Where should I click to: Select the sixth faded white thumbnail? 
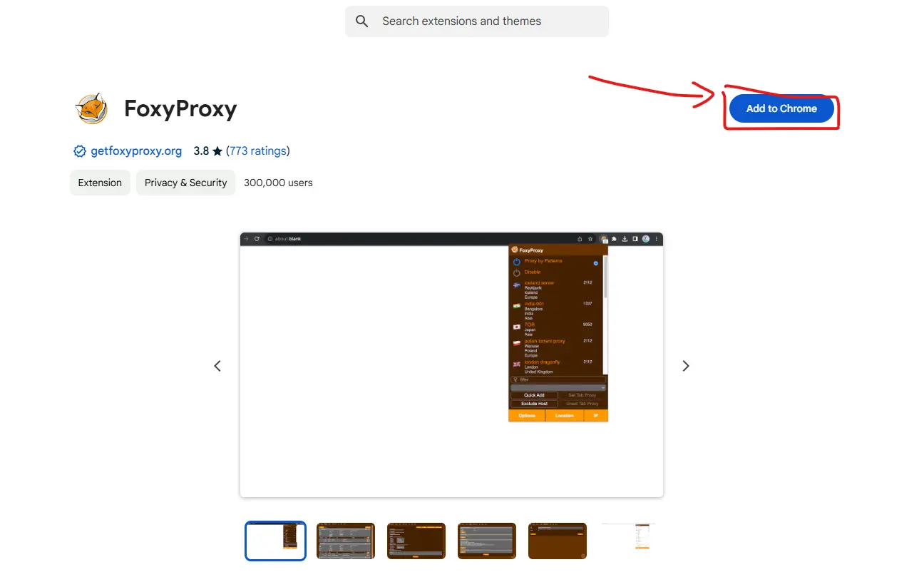click(x=628, y=541)
